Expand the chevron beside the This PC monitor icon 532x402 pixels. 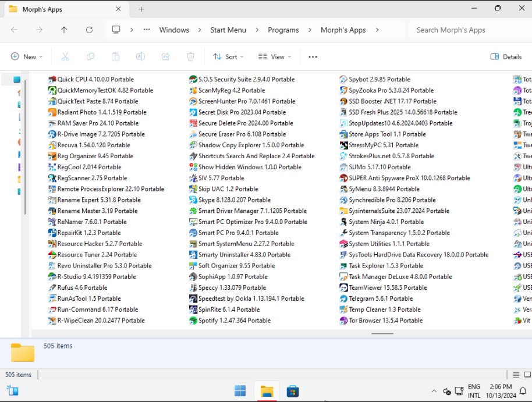click(132, 30)
